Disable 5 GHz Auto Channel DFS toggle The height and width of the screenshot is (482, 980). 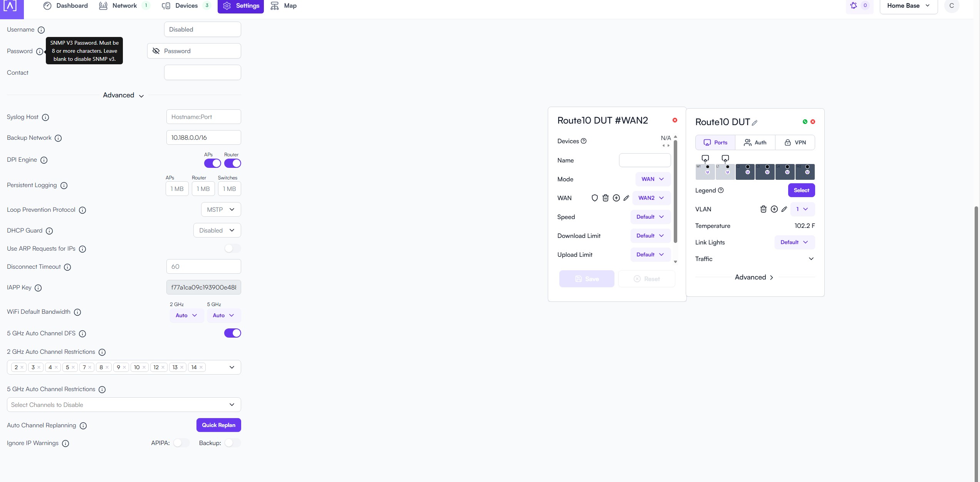coord(232,333)
